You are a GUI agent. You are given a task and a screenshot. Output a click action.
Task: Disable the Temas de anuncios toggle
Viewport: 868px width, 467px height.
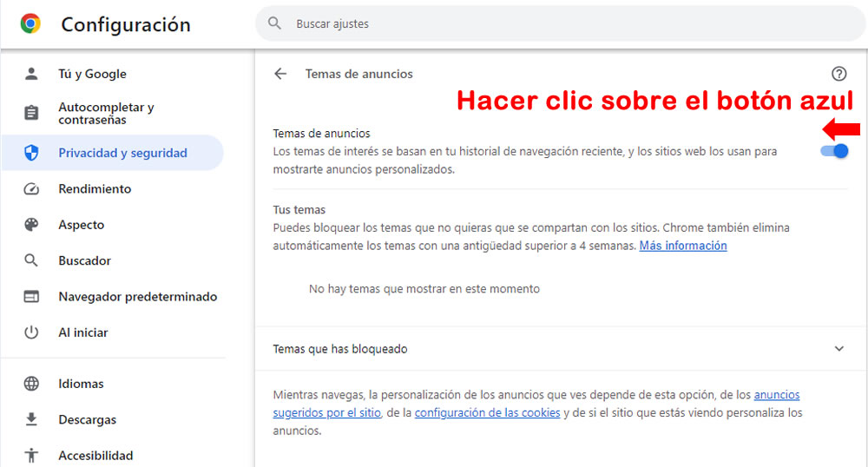(x=834, y=151)
